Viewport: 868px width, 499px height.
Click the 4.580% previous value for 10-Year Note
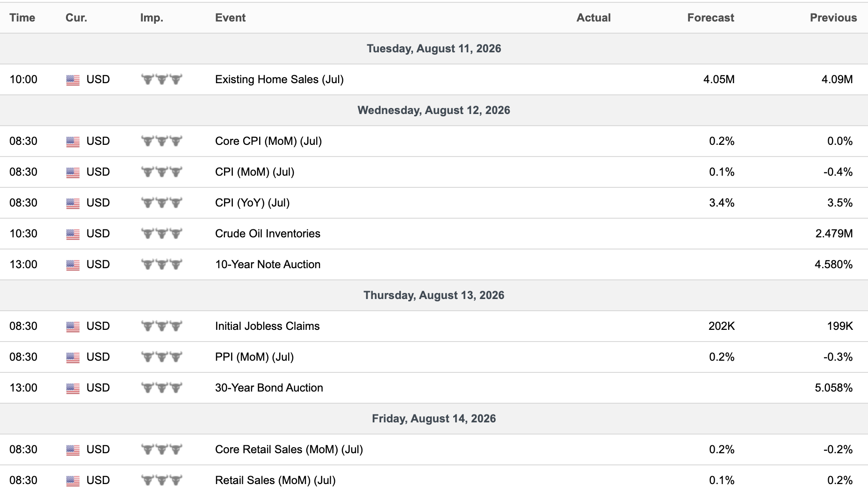coord(833,264)
